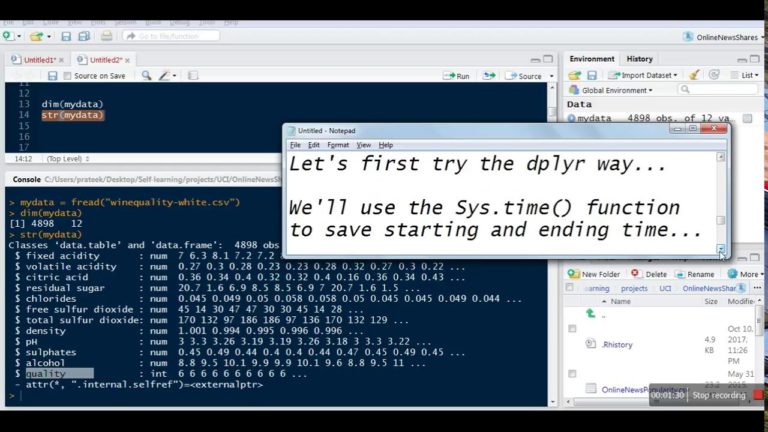Click the Delete icon in the Files pane
The image size is (768, 432).
point(650,274)
